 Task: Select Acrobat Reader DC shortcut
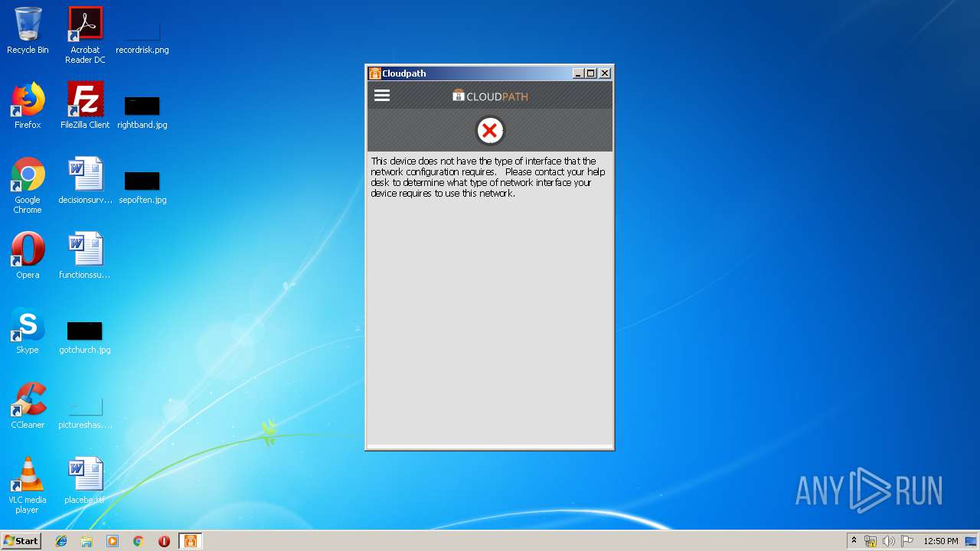coord(85,35)
